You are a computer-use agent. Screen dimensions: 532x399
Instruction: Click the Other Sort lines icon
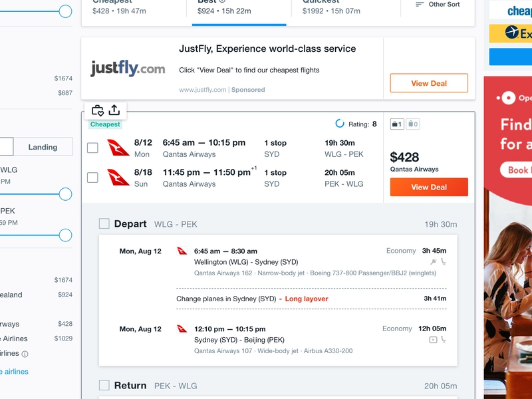[420, 5]
